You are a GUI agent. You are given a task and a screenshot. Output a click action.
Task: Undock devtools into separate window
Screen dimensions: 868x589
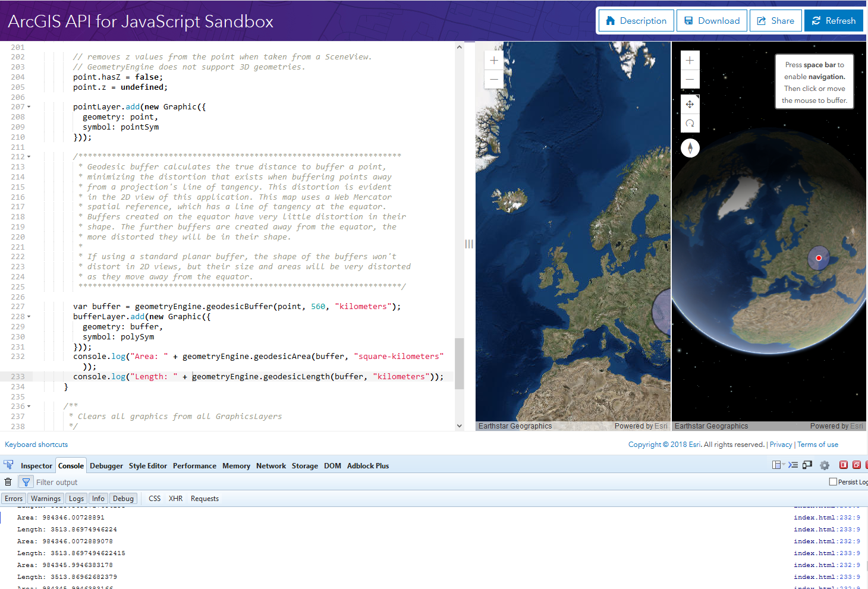click(x=857, y=465)
